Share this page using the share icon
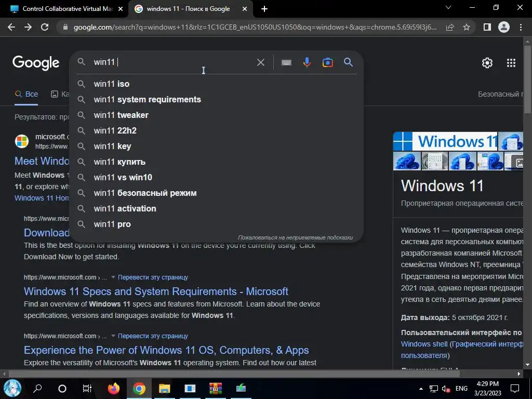Screen dimensions: 532x399 click(x=450, y=27)
